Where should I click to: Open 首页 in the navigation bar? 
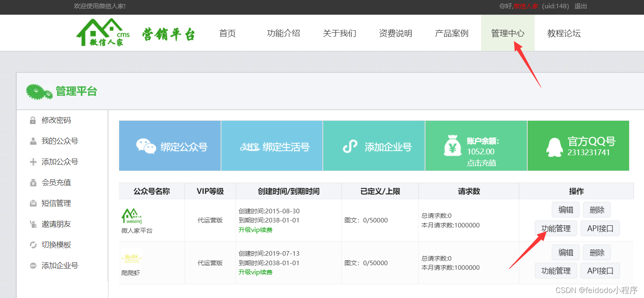tap(227, 33)
